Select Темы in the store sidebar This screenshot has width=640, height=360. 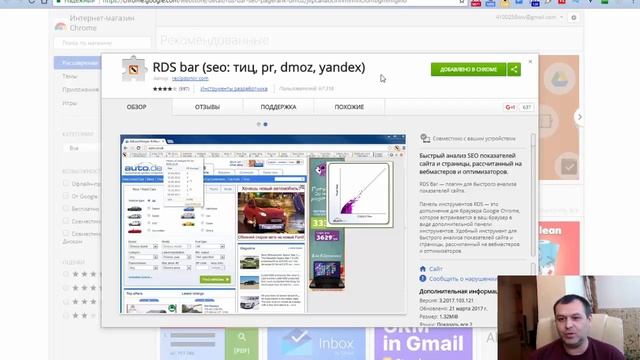pos(70,76)
